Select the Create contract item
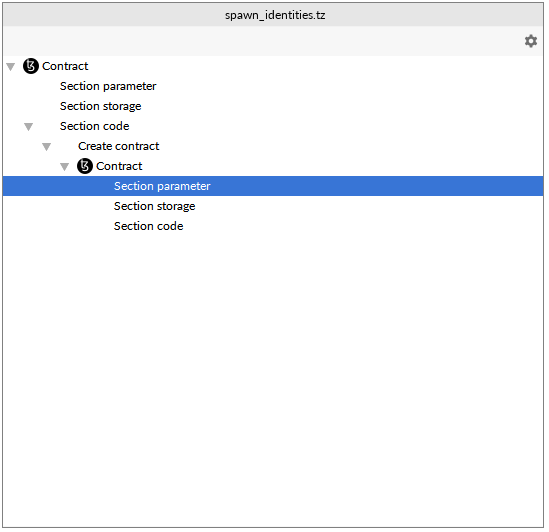The width and height of the screenshot is (549, 532). pyautogui.click(x=119, y=146)
